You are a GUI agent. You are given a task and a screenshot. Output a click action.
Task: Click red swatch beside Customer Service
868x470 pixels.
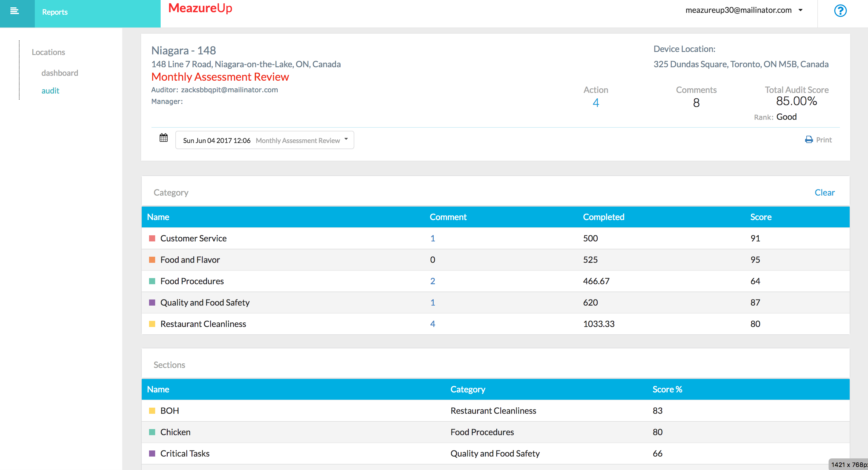pos(152,239)
